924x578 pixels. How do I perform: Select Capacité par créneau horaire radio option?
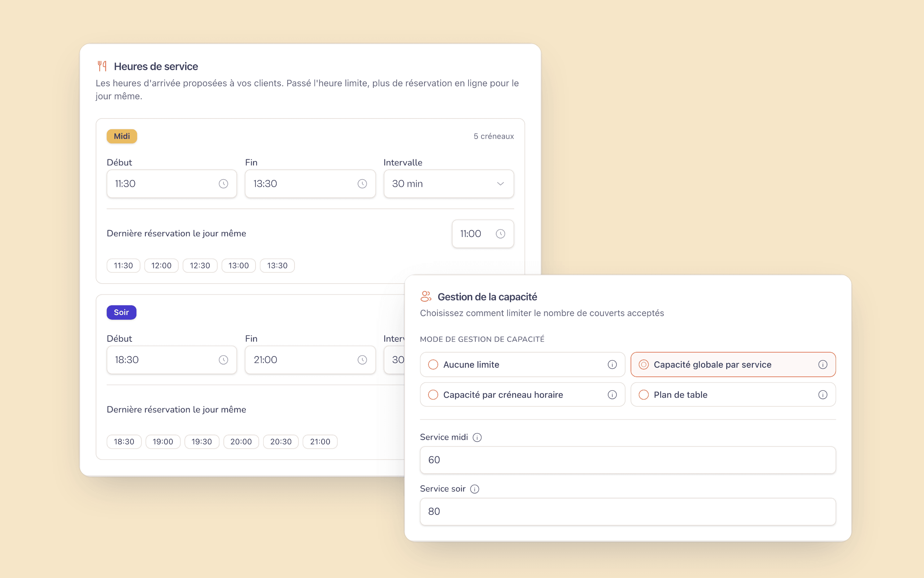[433, 394]
